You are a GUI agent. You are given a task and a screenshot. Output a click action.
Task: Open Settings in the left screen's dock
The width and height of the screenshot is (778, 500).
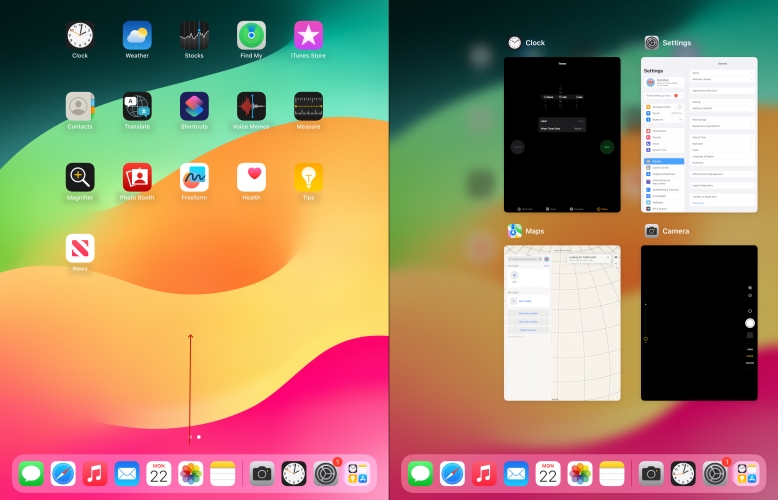(x=326, y=474)
